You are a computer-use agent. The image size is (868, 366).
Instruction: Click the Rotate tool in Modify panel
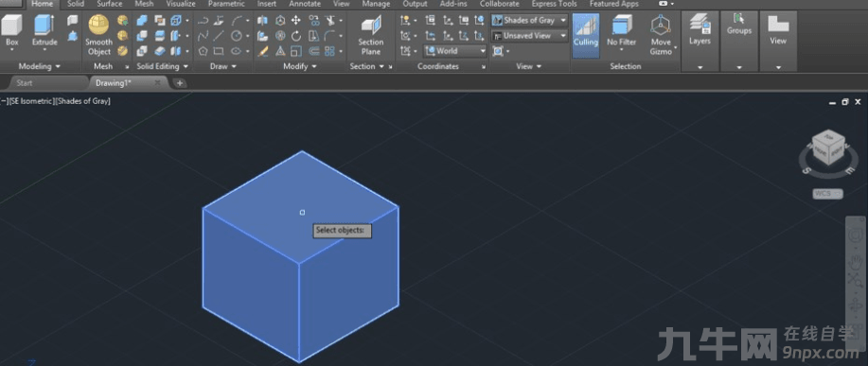tap(296, 36)
